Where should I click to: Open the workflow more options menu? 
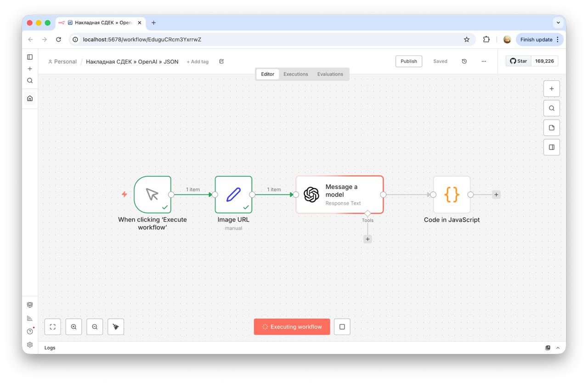point(484,61)
